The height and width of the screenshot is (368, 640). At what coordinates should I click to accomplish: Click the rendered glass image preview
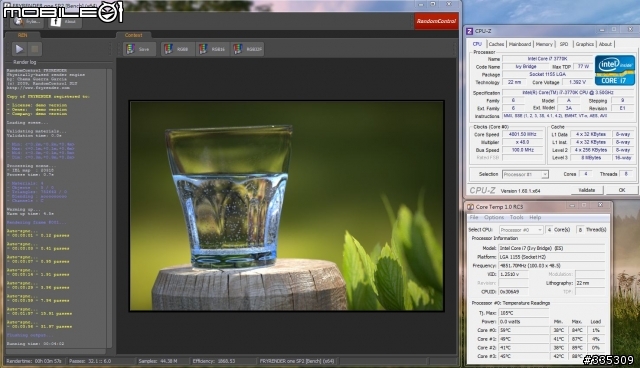tap(287, 206)
